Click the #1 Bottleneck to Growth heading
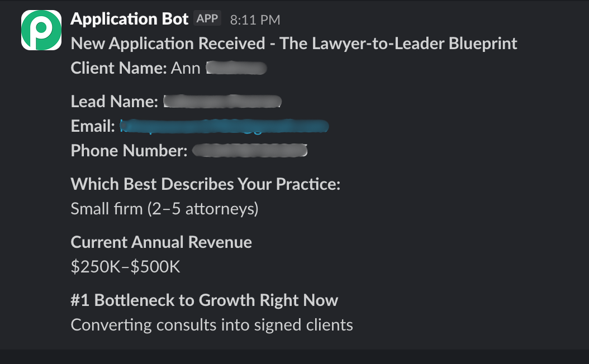The image size is (589, 364). click(205, 300)
